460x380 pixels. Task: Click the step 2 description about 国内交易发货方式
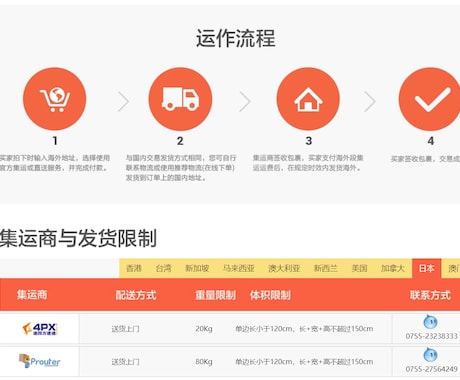click(181, 168)
